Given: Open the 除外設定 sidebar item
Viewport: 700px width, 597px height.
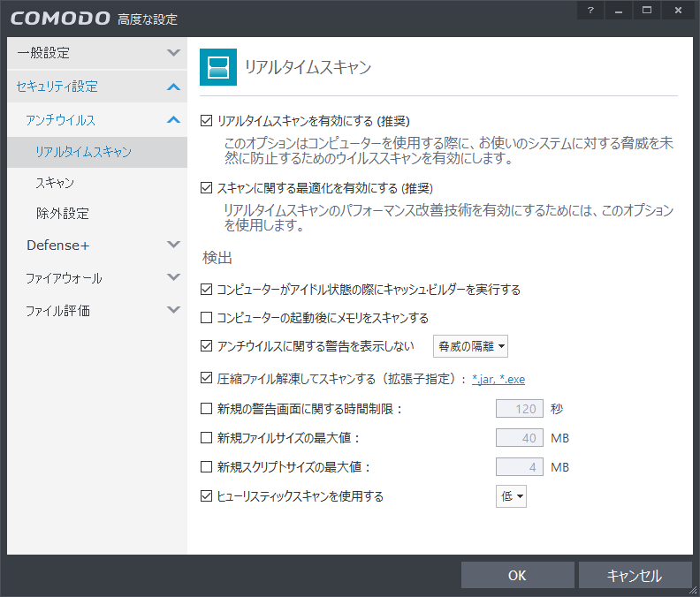Looking at the screenshot, I should (x=97, y=214).
